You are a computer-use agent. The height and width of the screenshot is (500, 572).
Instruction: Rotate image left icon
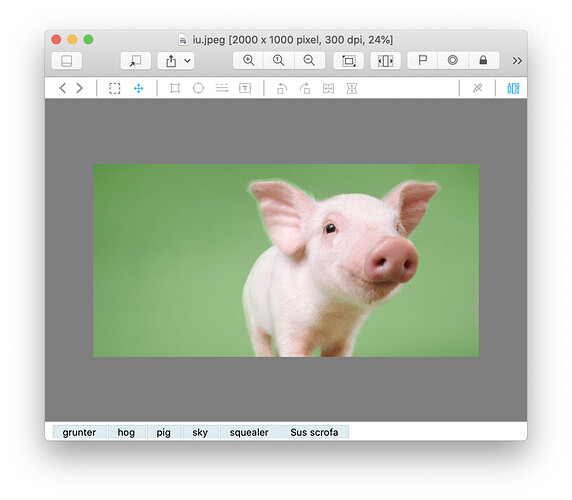[282, 88]
